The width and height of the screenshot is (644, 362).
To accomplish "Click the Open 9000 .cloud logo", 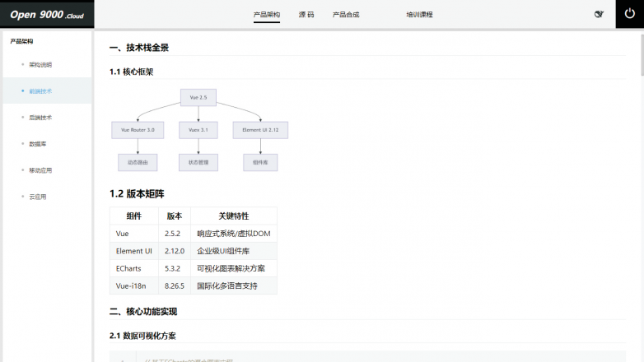I will click(x=47, y=14).
